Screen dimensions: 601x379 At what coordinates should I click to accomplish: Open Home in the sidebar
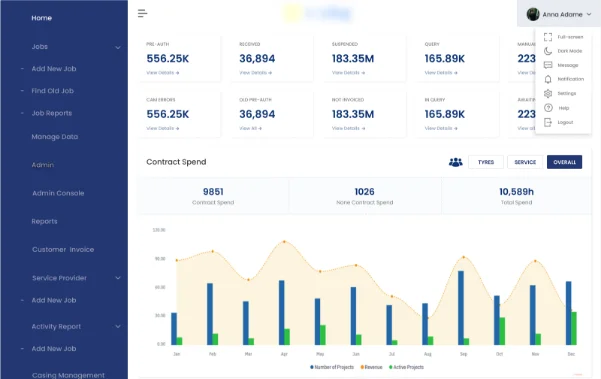(41, 18)
